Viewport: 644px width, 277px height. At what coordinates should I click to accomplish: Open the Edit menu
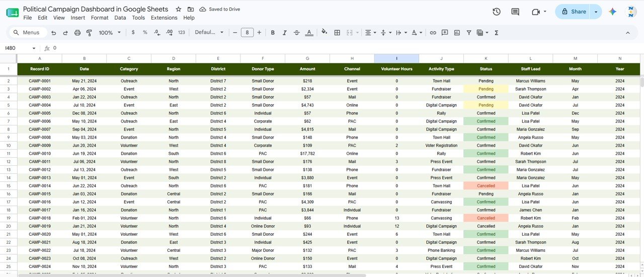[x=43, y=18]
